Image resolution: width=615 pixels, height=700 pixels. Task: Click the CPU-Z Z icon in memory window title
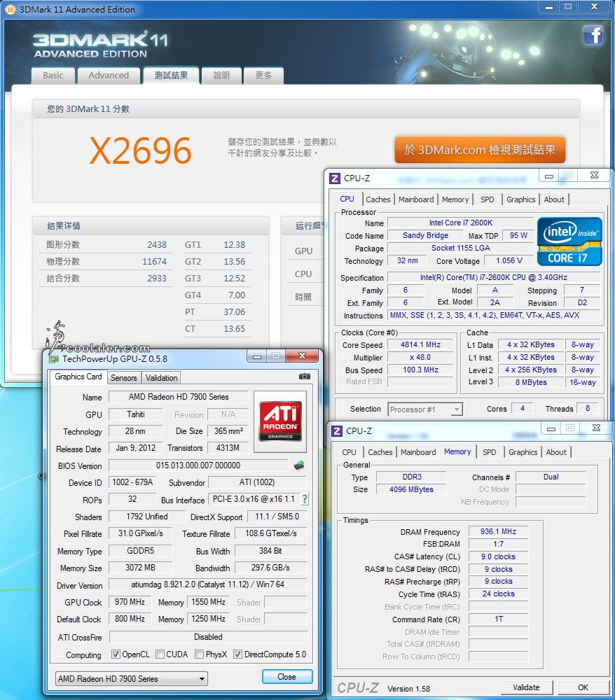[337, 431]
